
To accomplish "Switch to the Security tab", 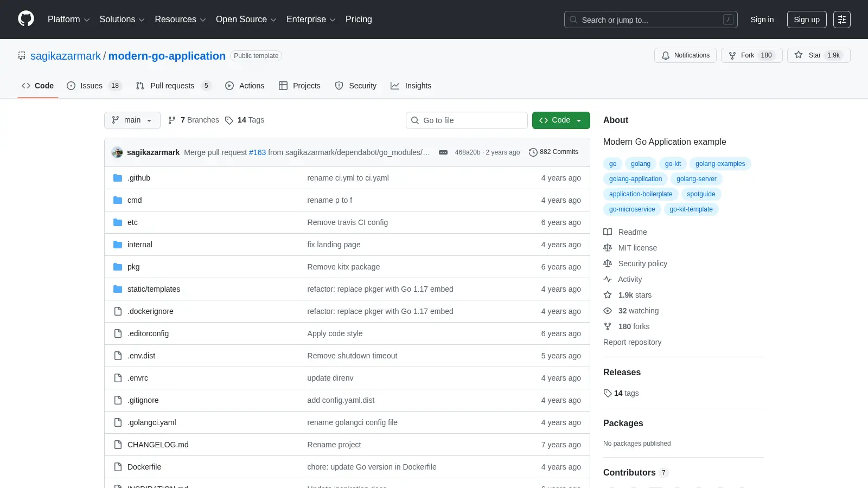I will [355, 86].
